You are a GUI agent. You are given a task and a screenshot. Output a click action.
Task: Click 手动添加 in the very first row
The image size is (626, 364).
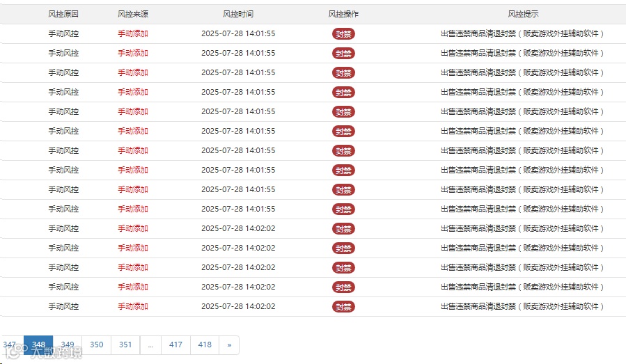[x=133, y=33]
